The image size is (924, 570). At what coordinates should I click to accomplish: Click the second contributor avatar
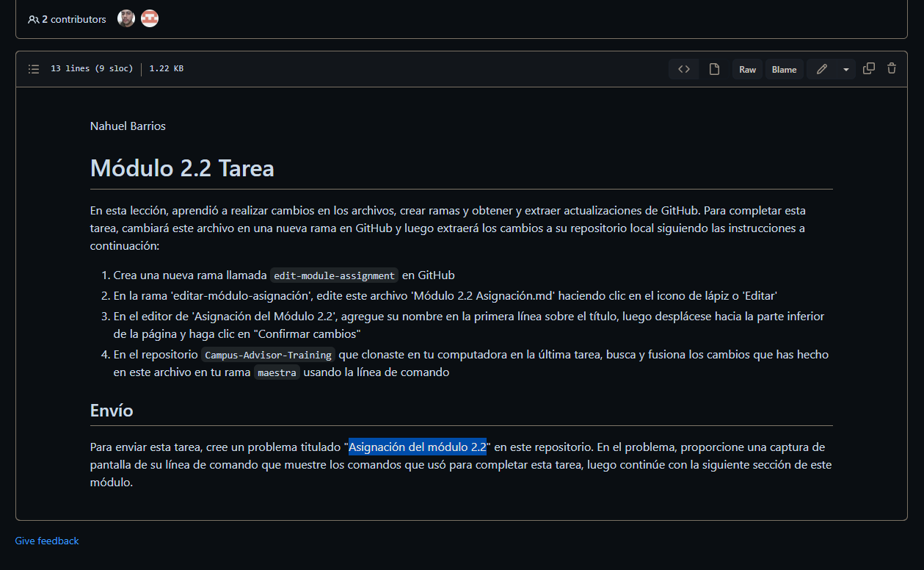click(149, 18)
